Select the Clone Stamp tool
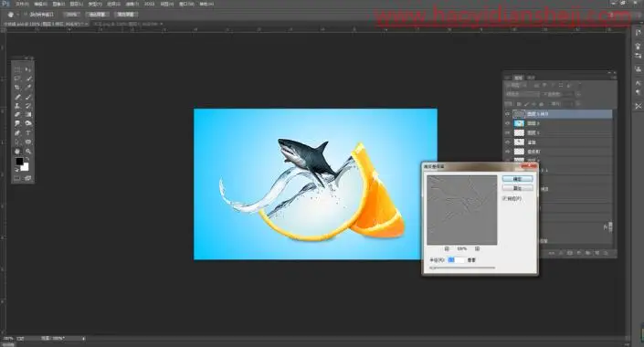Viewport: 644px width, 347px height. click(17, 106)
